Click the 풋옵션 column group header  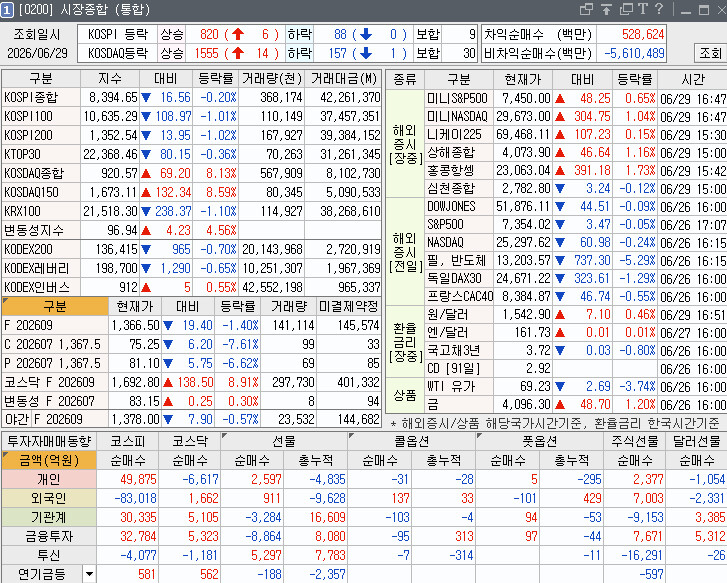point(540,441)
